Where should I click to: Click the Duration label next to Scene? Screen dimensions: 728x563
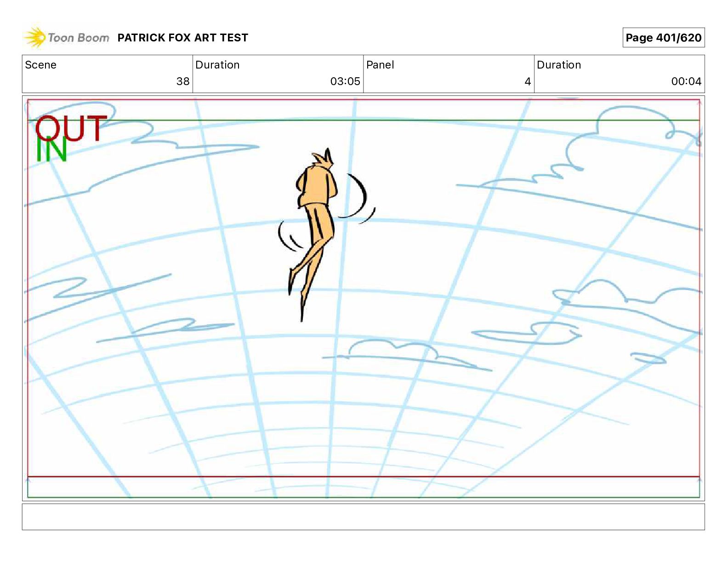(217, 65)
